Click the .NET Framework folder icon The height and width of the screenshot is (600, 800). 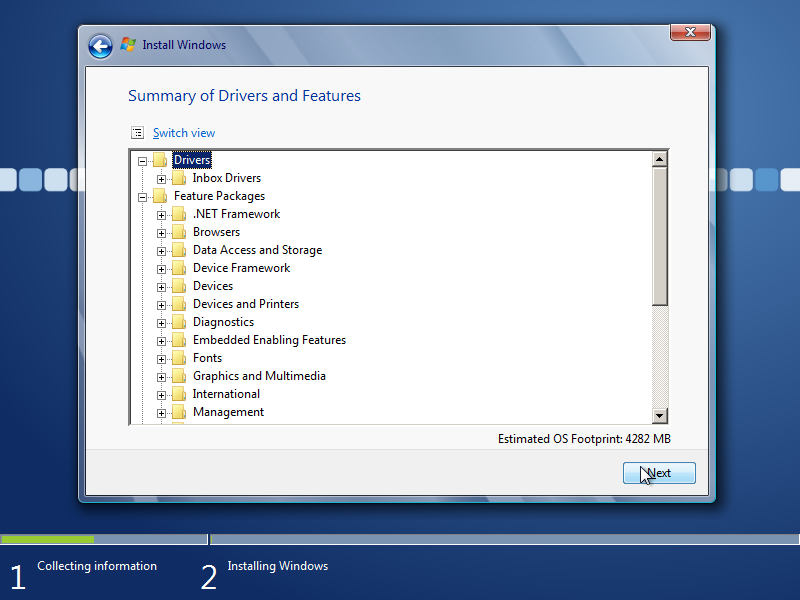click(x=179, y=213)
